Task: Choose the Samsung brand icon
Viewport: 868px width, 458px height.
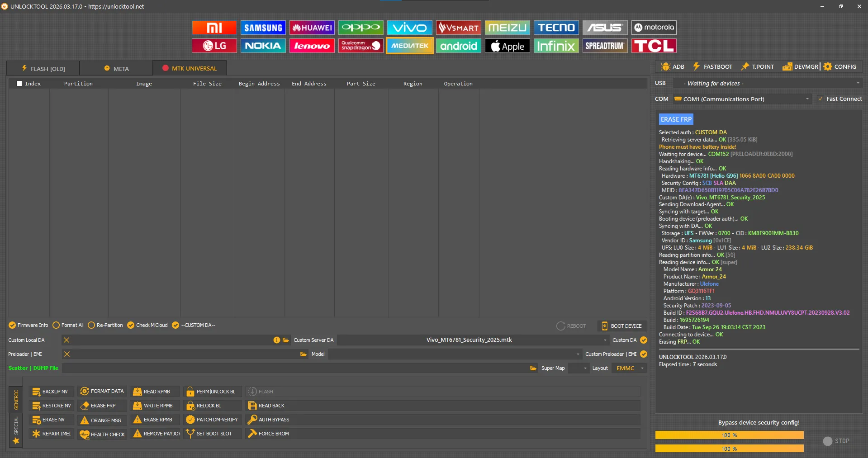Action: (x=263, y=28)
